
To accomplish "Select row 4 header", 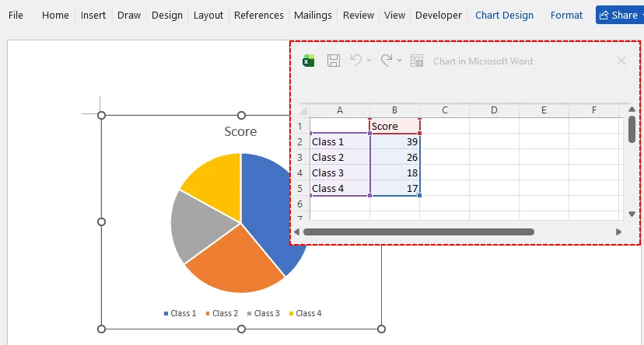I will point(299,172).
